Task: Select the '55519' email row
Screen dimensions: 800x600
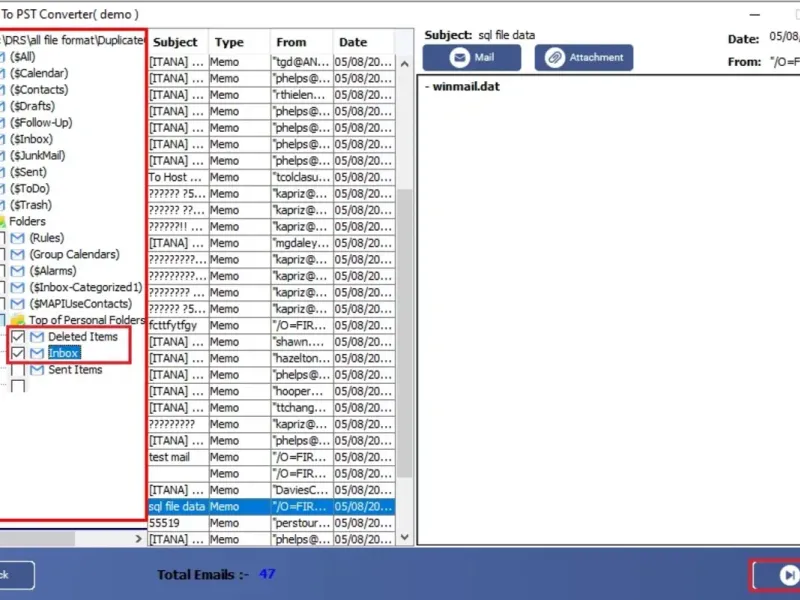Action: [271, 523]
